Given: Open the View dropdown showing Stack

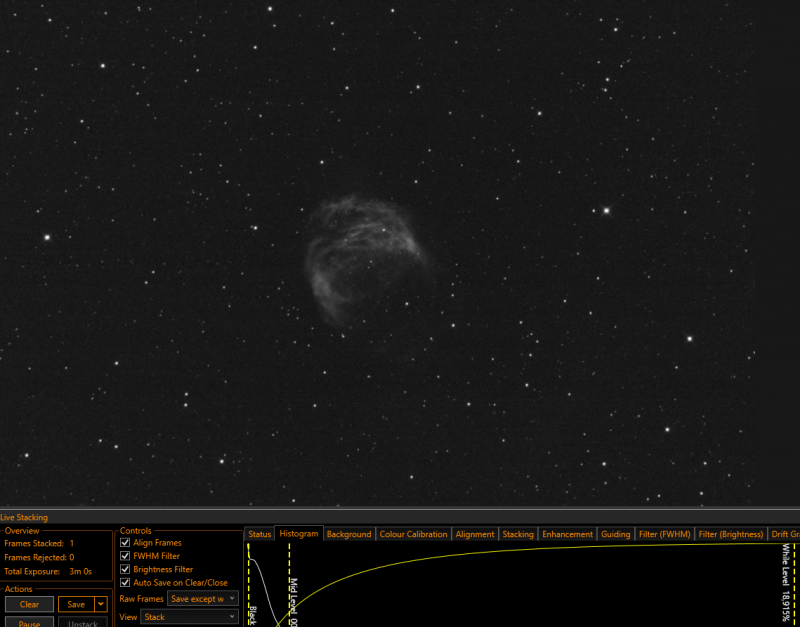Looking at the screenshot, I should (x=189, y=617).
